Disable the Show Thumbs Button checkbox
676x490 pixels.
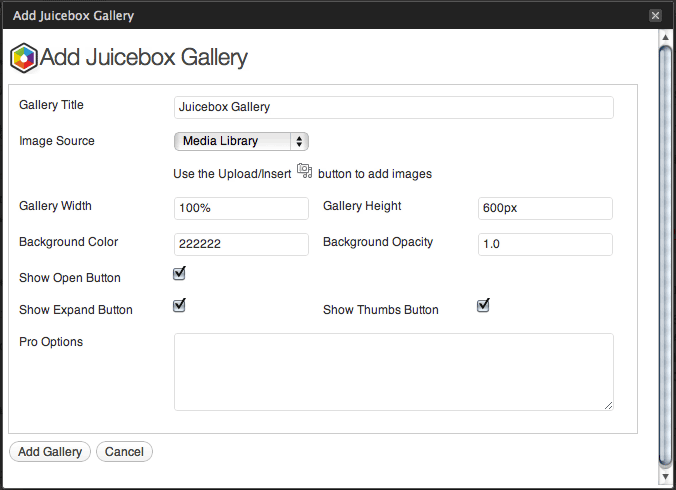(x=483, y=305)
